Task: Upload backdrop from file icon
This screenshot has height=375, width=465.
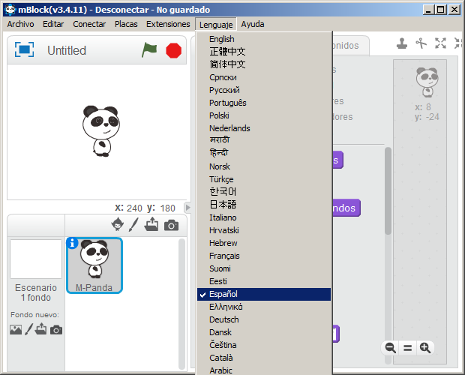Action: [41, 329]
